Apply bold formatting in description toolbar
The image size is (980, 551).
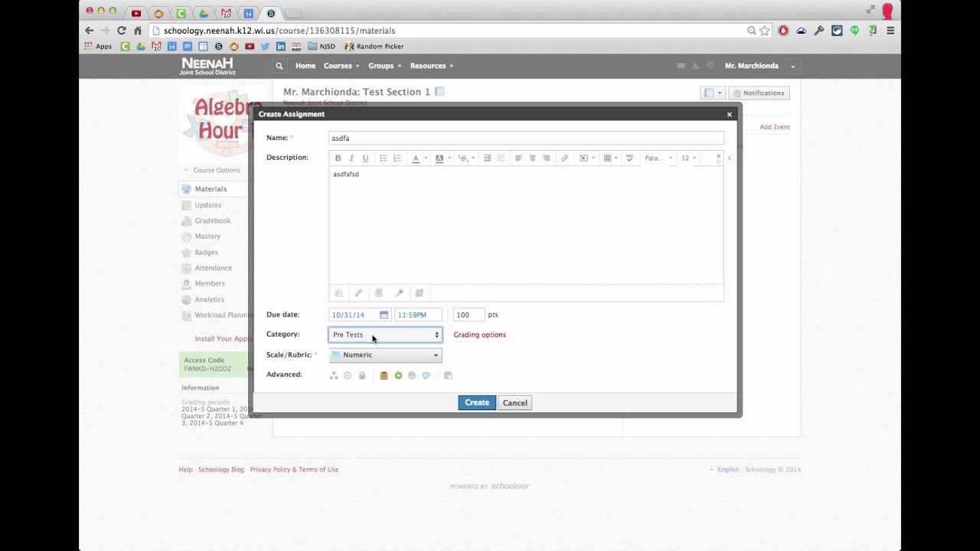[x=338, y=158]
